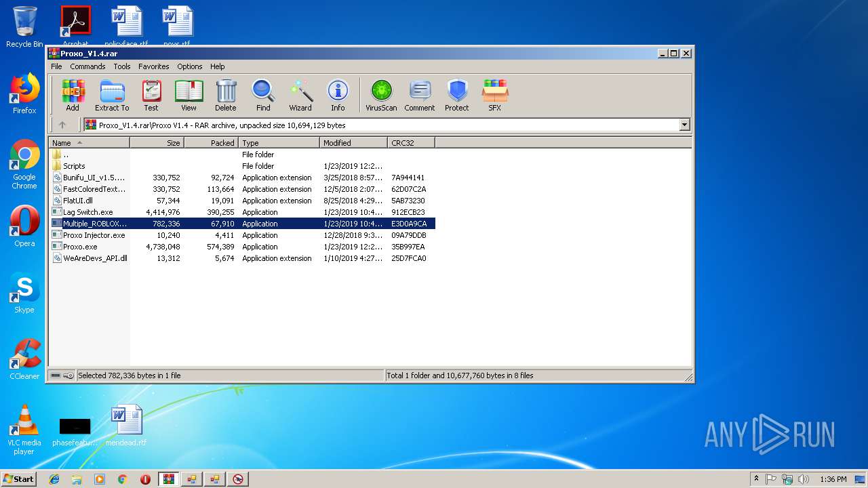The image size is (868, 488).
Task: Show hidden tray icons arrow
Action: pyautogui.click(x=756, y=479)
